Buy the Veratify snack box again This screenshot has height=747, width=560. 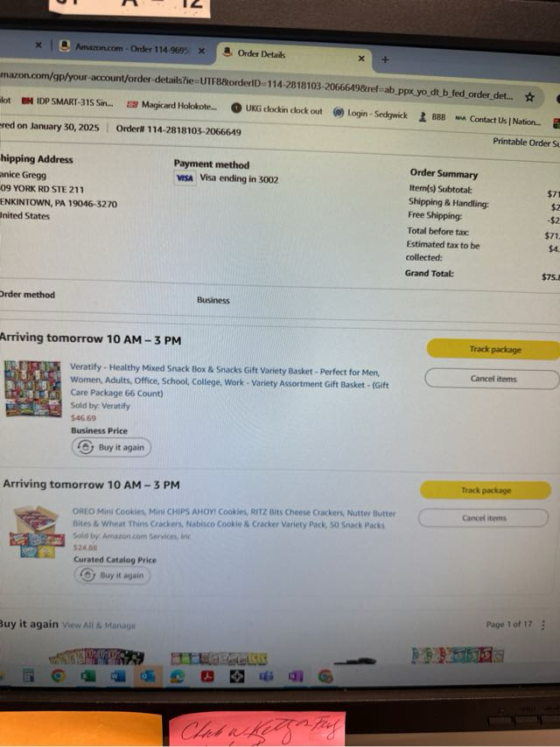pyautogui.click(x=111, y=447)
